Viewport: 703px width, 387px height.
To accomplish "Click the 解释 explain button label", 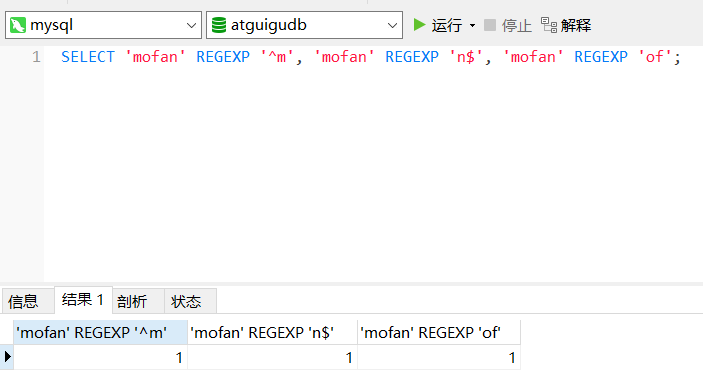I will tap(576, 26).
